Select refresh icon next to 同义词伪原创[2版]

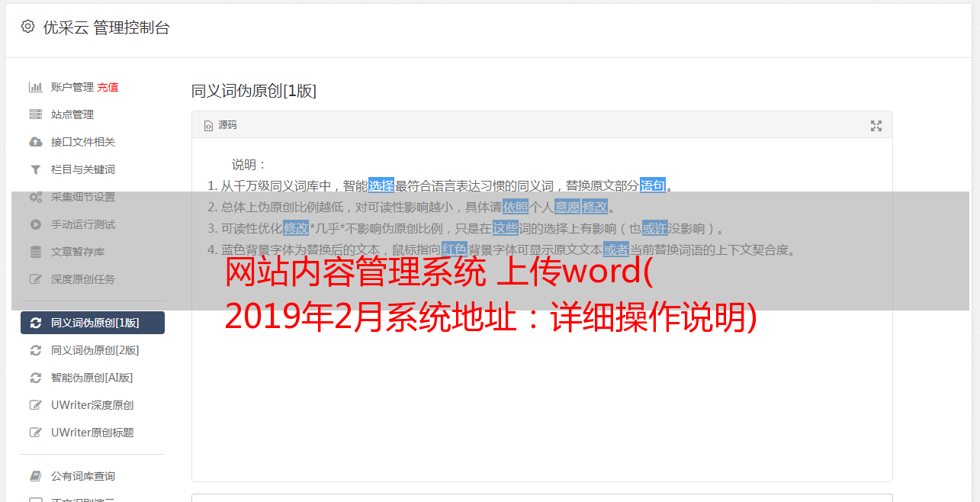click(x=35, y=350)
